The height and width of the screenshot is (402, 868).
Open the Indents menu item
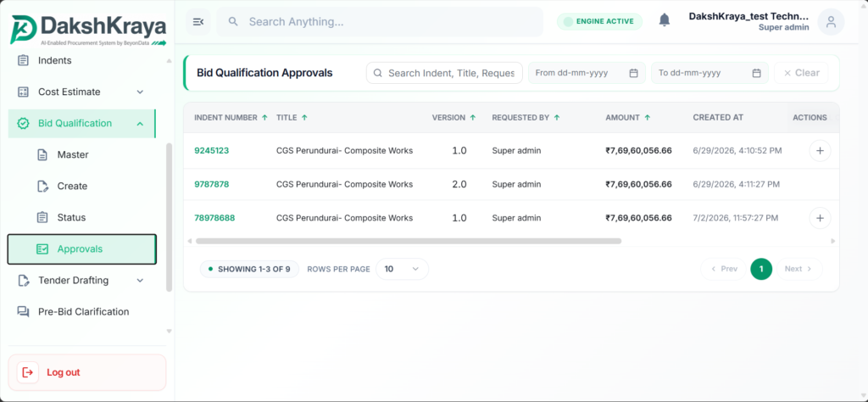click(x=82, y=60)
